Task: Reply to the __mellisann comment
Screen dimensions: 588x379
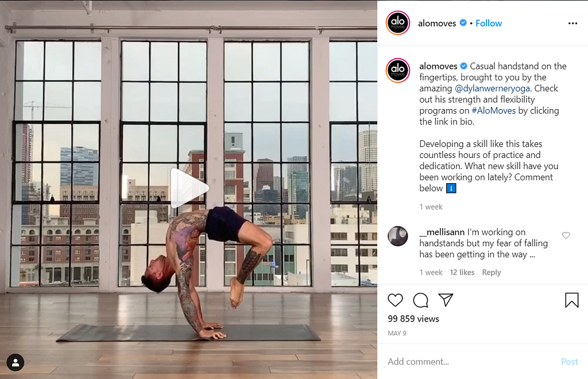Action: 492,273
